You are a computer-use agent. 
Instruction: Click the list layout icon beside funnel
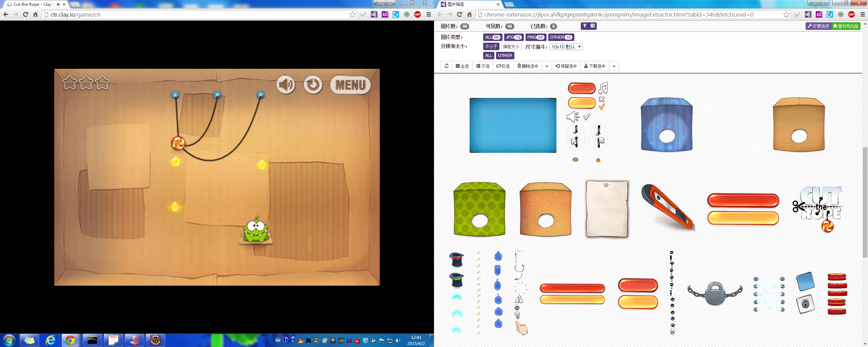coord(593,26)
